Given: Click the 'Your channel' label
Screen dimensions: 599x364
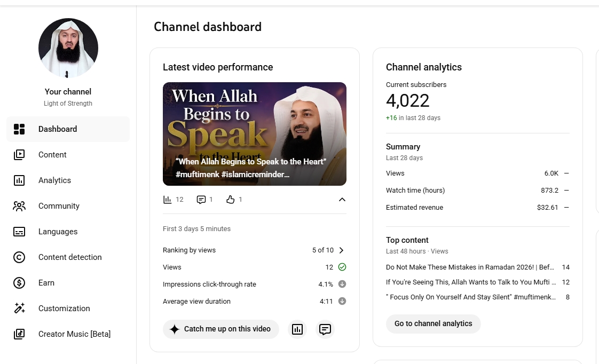Looking at the screenshot, I should click(x=68, y=92).
